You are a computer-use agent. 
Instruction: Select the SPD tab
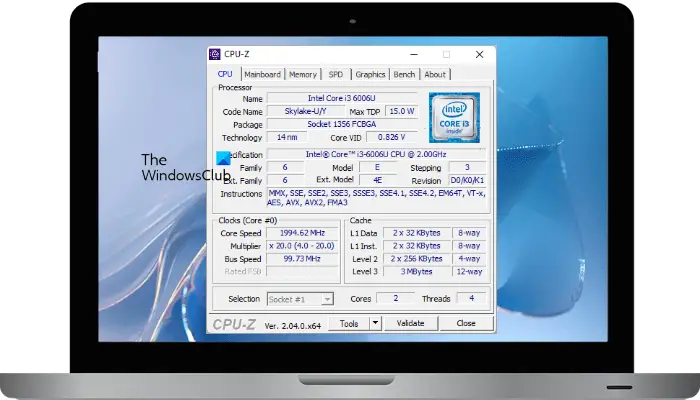click(336, 75)
